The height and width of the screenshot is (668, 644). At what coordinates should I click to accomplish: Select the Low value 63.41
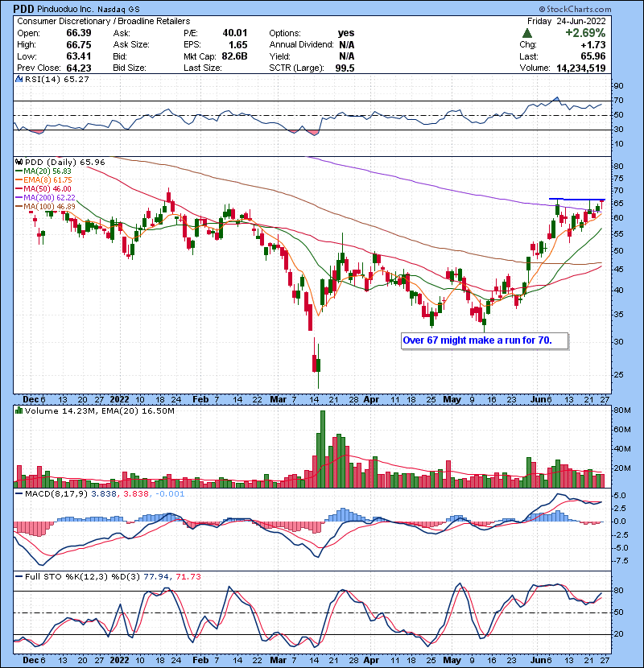[79, 56]
